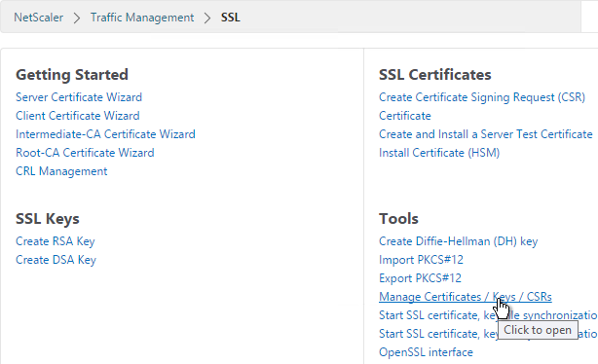Open the OpenSSL interface link
598x364 pixels.
[x=426, y=352]
